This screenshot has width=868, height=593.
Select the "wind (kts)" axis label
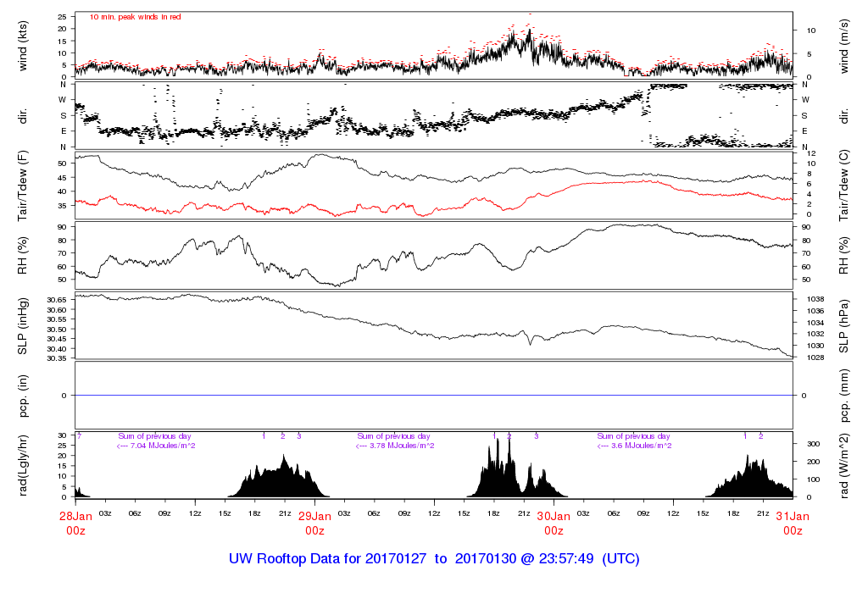[x=23, y=46]
